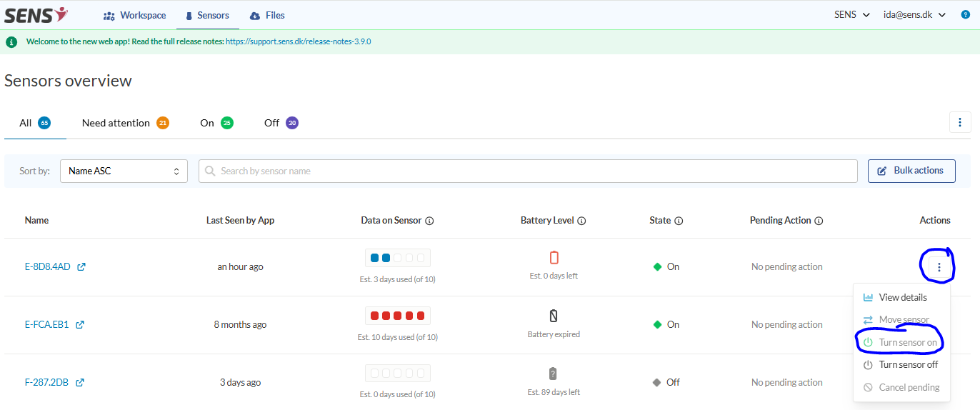The image size is (980, 410).
Task: Click info icon next to Pending Action
Action: (x=819, y=221)
